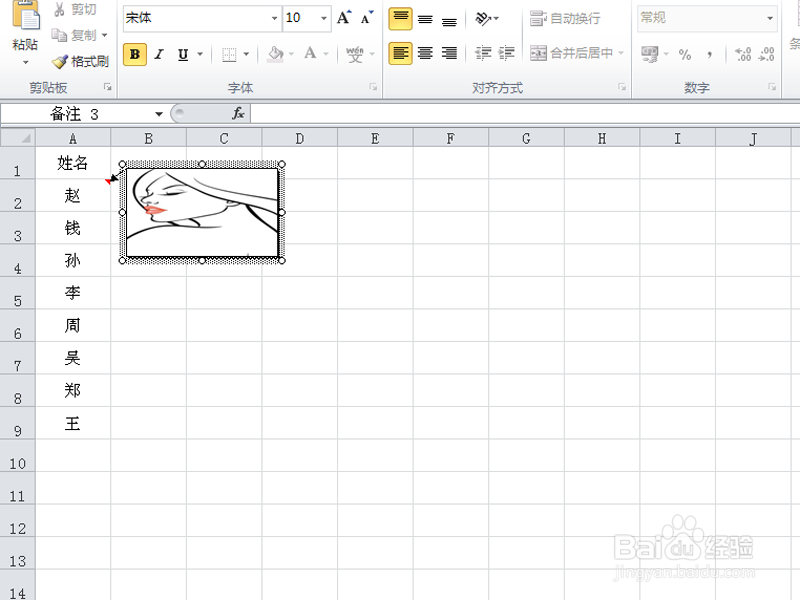Screen dimensions: 800x600
Task: Click the Cut (剪切) button
Action: [x=75, y=9]
